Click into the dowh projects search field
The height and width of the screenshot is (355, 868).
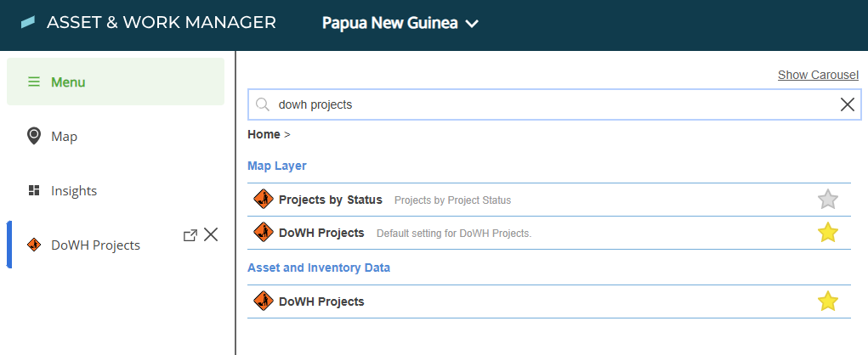[544, 104]
